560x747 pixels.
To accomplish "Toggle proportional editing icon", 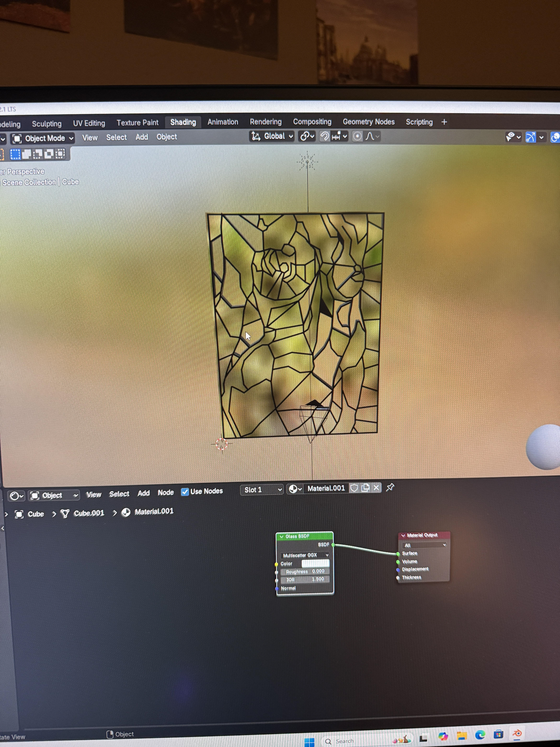I will pos(357,136).
